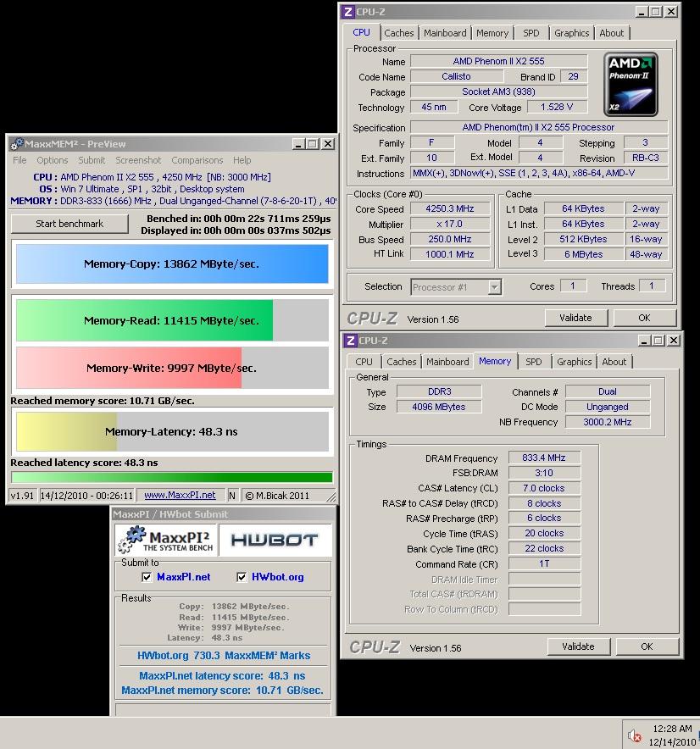Click the Size 4096 MBytes value
Screen dimensions: 700x749
coord(439,407)
